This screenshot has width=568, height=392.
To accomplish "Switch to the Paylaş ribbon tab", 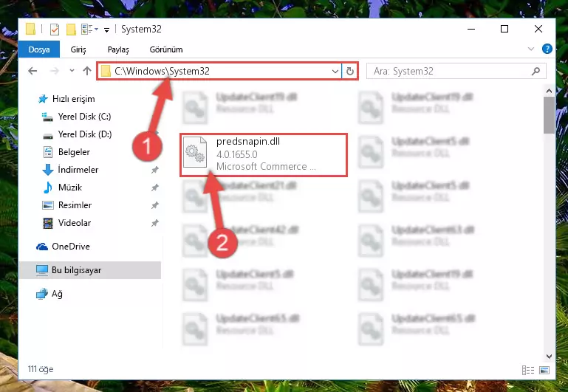I will (118, 49).
